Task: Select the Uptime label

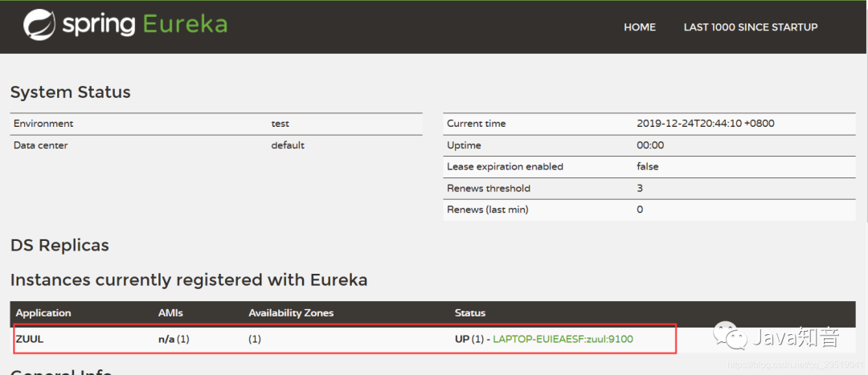Action: (464, 145)
